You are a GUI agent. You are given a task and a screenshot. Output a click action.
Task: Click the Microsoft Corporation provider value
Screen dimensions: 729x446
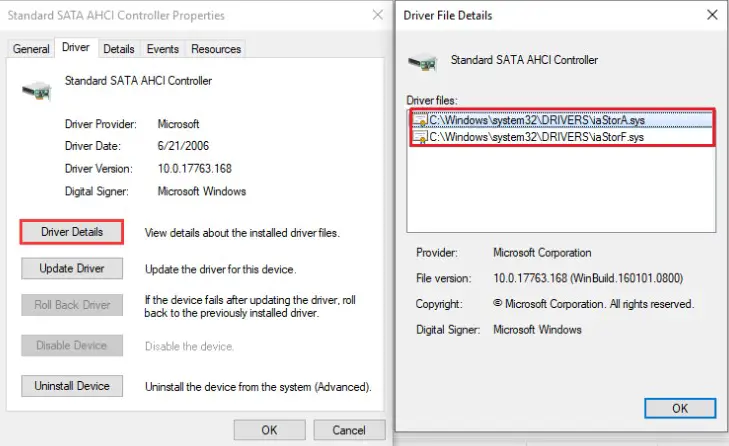[x=542, y=253]
